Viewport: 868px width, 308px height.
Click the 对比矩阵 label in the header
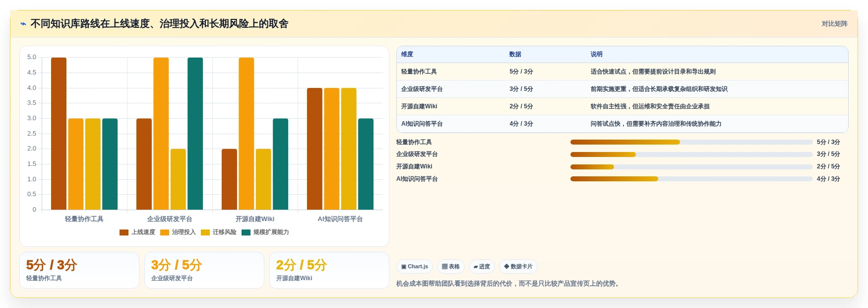coord(834,24)
